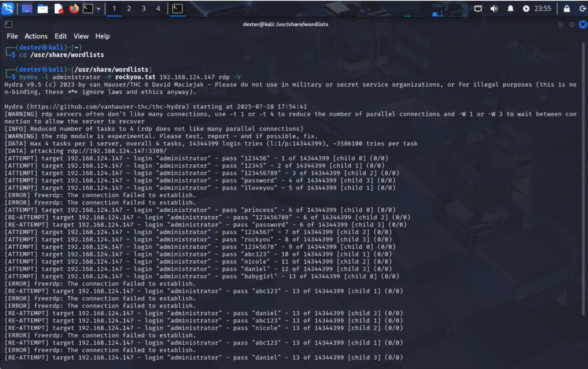Close the terminal window

583,24
